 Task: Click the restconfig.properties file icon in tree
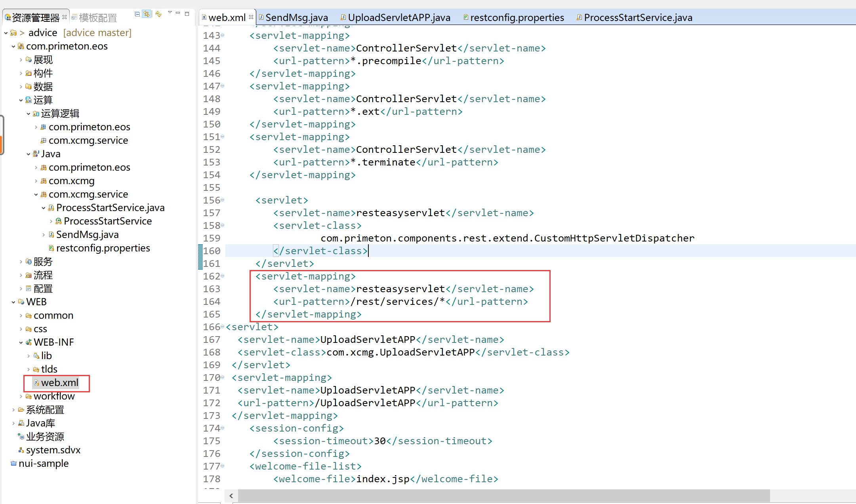(51, 248)
